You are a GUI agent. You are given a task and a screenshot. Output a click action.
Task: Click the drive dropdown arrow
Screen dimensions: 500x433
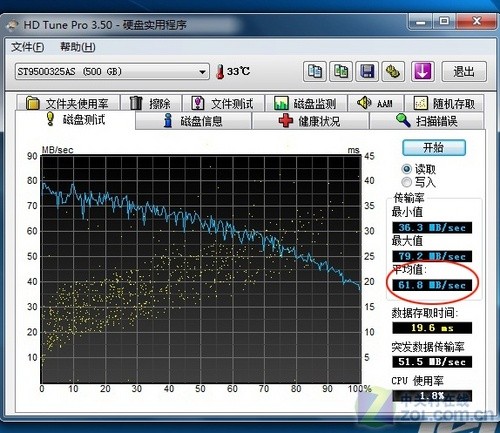(x=202, y=72)
